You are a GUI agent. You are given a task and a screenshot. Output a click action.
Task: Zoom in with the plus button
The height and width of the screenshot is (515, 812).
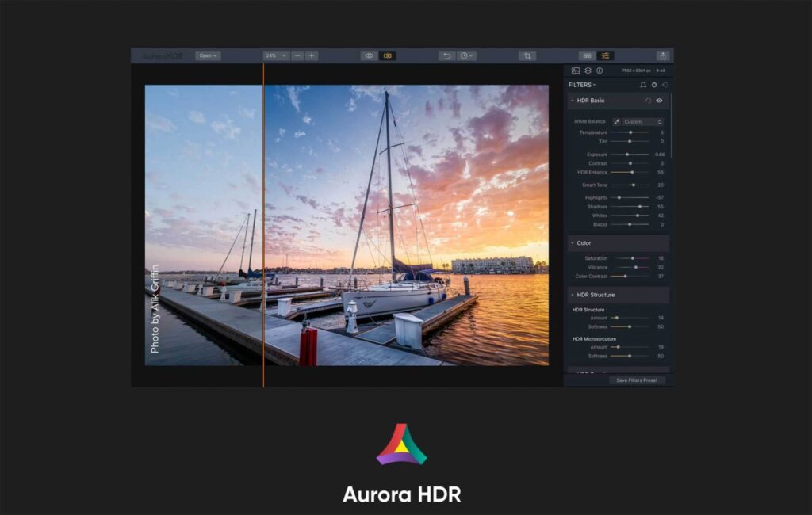click(312, 55)
